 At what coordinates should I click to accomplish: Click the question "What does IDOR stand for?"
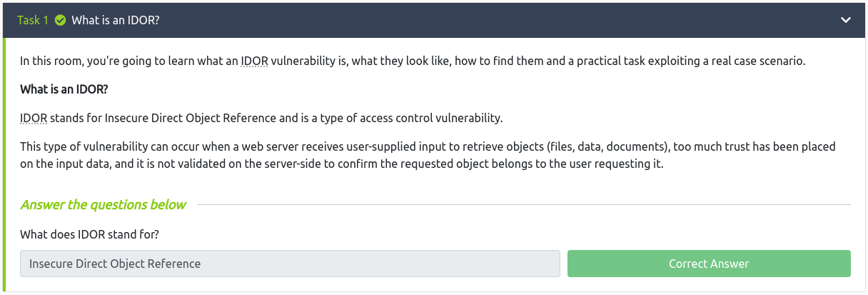click(89, 234)
